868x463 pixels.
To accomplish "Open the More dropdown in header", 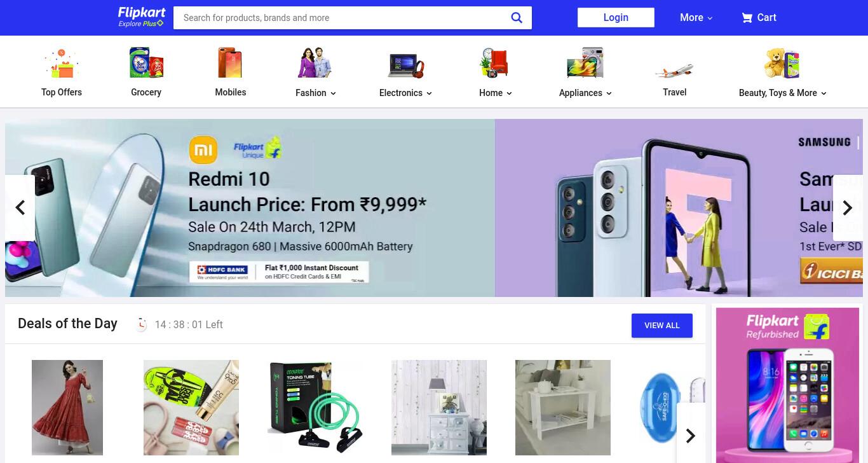I will 696,18.
